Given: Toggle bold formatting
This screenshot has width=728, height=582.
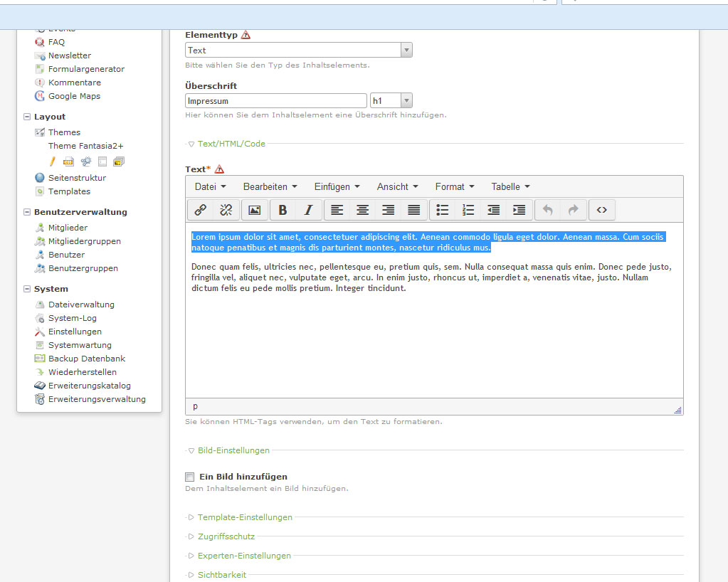Looking at the screenshot, I should [283, 210].
